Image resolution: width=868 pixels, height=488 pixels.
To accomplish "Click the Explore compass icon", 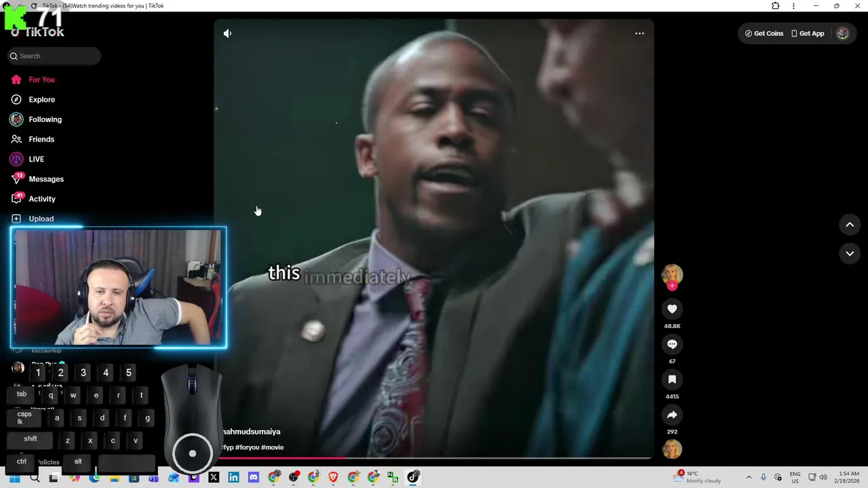I will [x=16, y=100].
